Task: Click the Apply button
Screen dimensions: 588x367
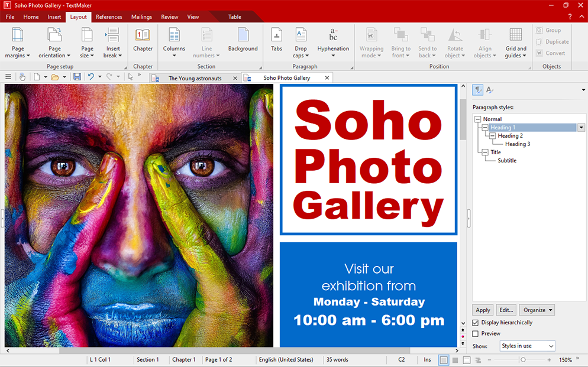Action: [482, 310]
